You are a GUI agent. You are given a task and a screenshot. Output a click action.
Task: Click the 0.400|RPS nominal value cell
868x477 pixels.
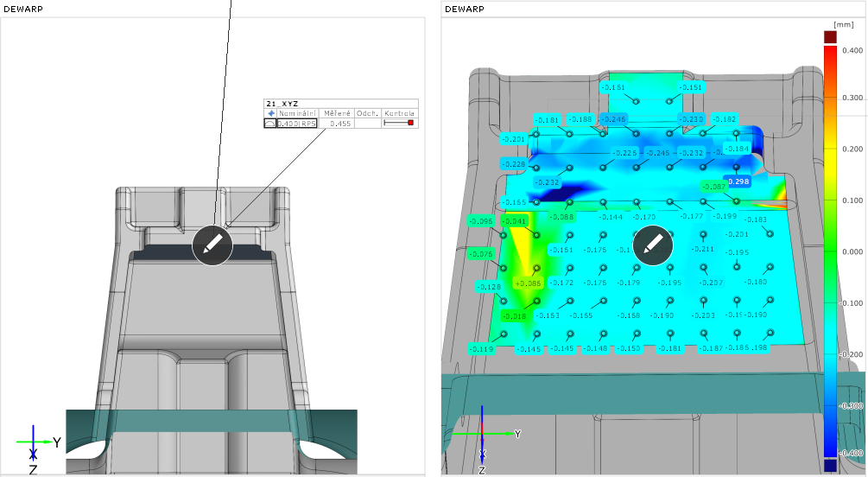297,124
